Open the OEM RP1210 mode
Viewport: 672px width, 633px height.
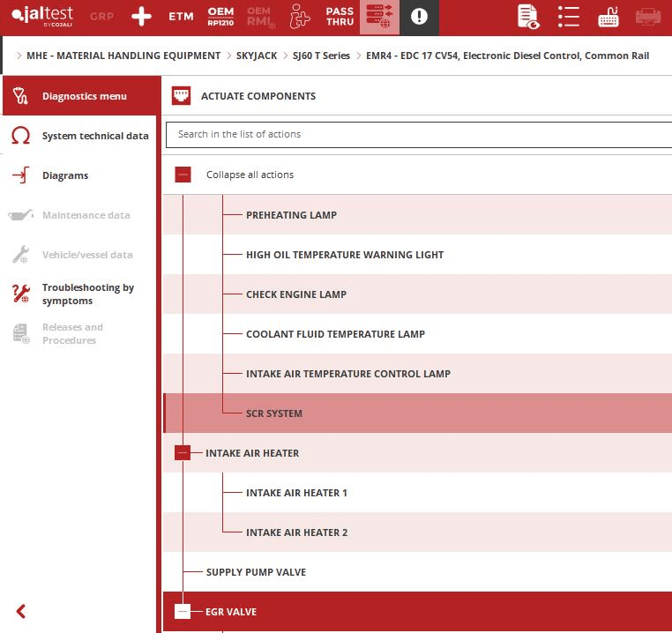[x=220, y=17]
